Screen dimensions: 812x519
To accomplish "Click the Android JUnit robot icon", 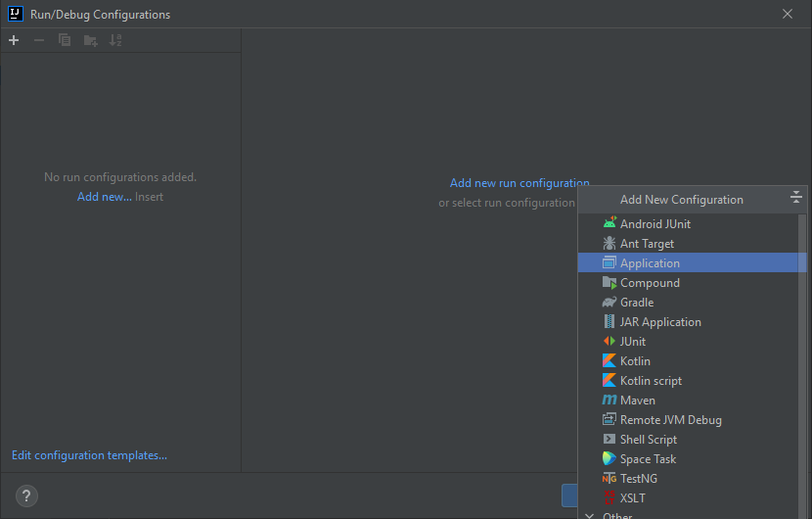I will coord(609,223).
